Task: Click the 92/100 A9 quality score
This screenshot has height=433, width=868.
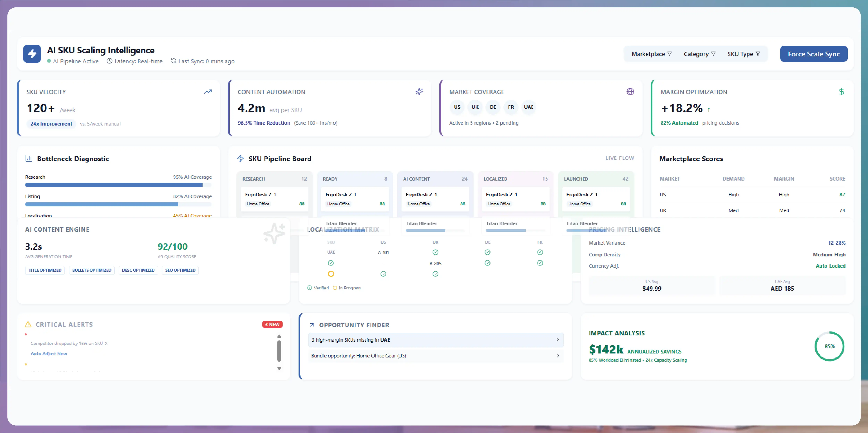Action: (x=173, y=247)
